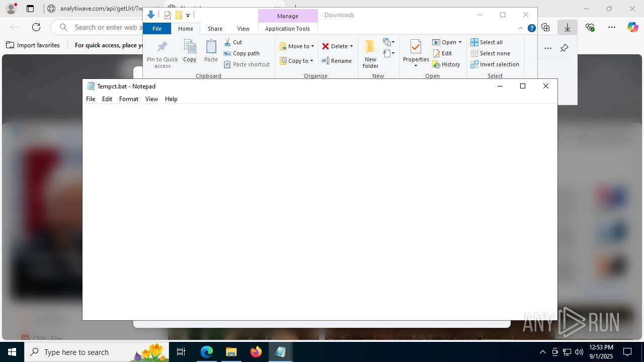Image resolution: width=644 pixels, height=362 pixels.
Task: Open the Edge profile icon
Action: [x=11, y=9]
